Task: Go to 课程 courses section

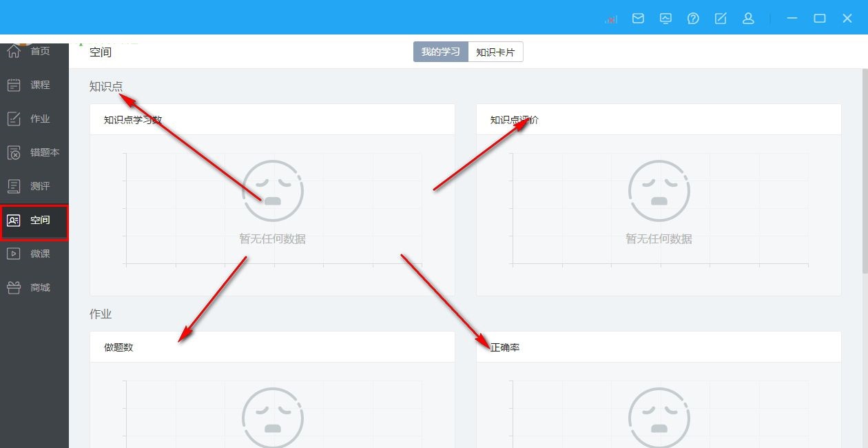Action: click(x=33, y=85)
